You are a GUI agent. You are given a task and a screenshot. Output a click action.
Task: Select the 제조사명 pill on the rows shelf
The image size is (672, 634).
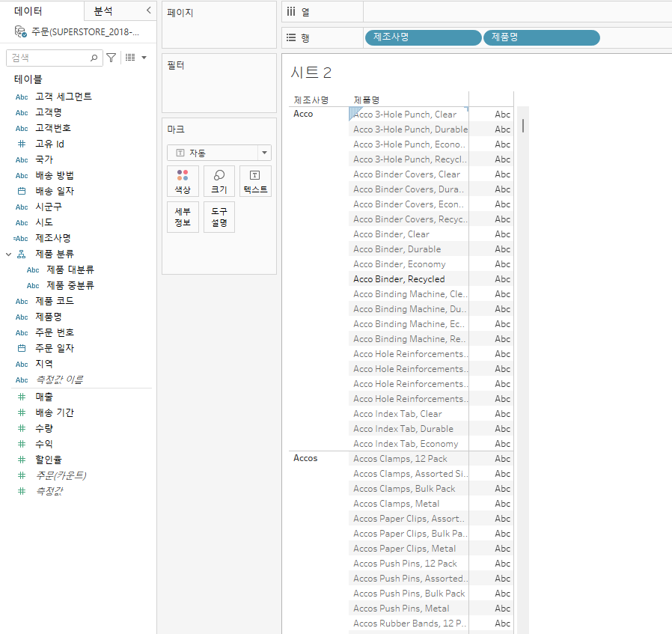click(423, 37)
